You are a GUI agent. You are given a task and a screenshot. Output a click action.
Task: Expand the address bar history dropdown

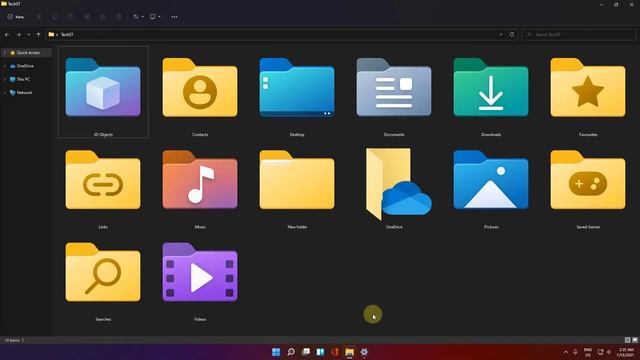[x=501, y=35]
